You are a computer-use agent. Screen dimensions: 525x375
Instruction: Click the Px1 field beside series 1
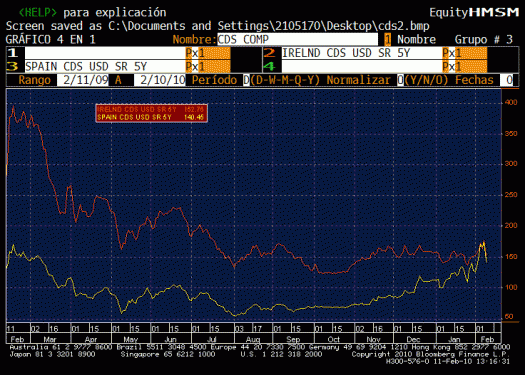(208, 53)
